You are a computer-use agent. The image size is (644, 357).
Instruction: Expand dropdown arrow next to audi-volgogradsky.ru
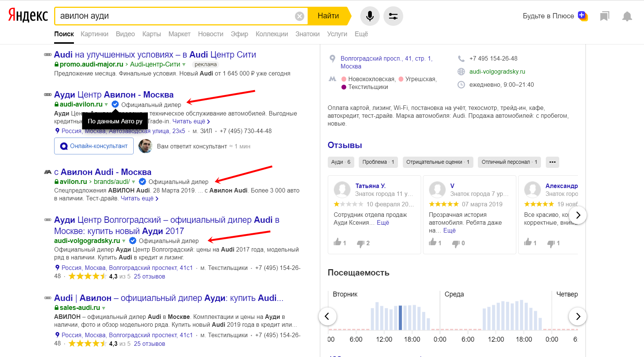pyautogui.click(x=124, y=241)
